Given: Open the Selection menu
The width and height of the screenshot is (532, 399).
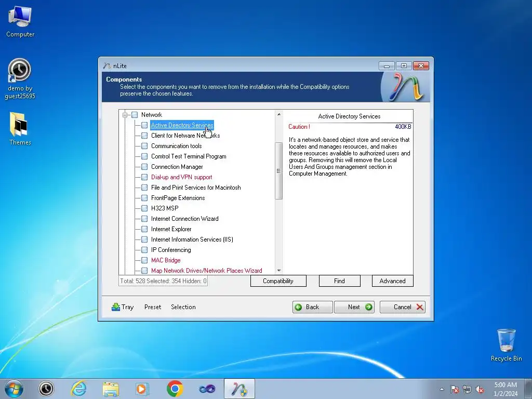Looking at the screenshot, I should (x=183, y=307).
